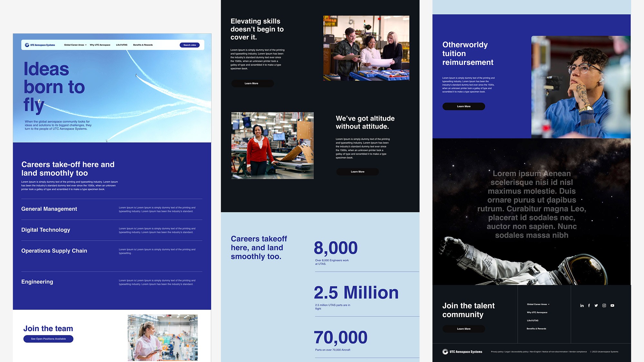Click the Search Jobs button

(190, 45)
